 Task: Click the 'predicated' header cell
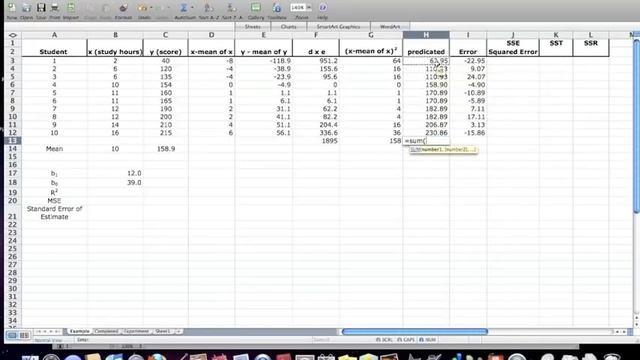click(x=426, y=52)
